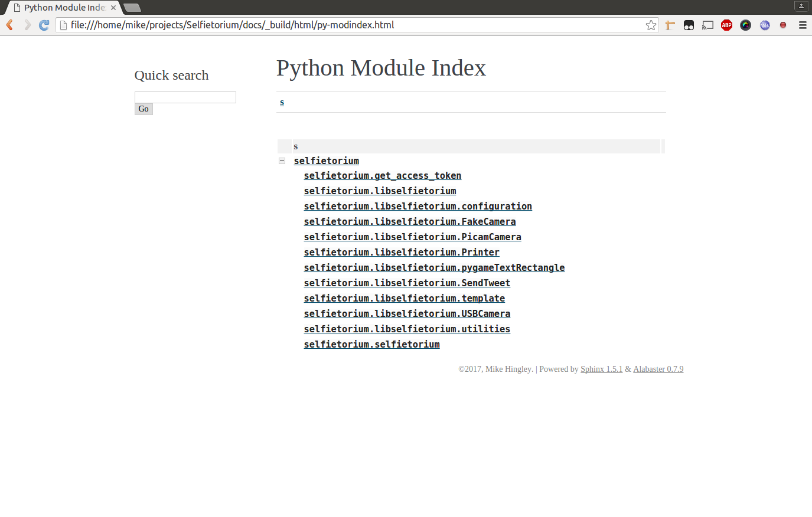Viewport: 812px width, 517px height.
Task: Click the red dot record extension icon
Action: (x=783, y=25)
